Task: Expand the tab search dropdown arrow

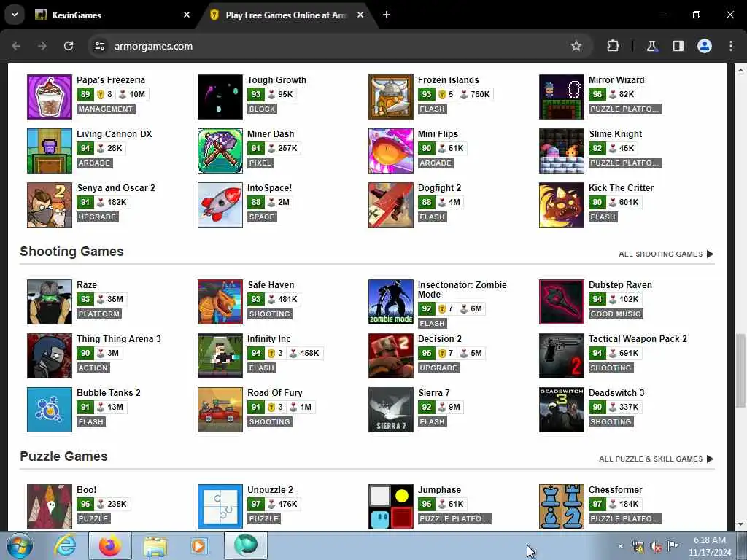Action: tap(15, 15)
